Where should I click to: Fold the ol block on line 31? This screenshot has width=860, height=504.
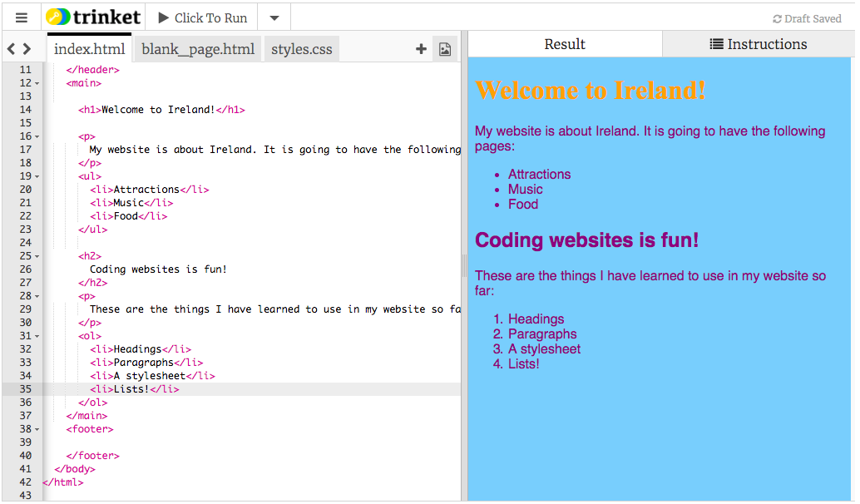(37, 336)
